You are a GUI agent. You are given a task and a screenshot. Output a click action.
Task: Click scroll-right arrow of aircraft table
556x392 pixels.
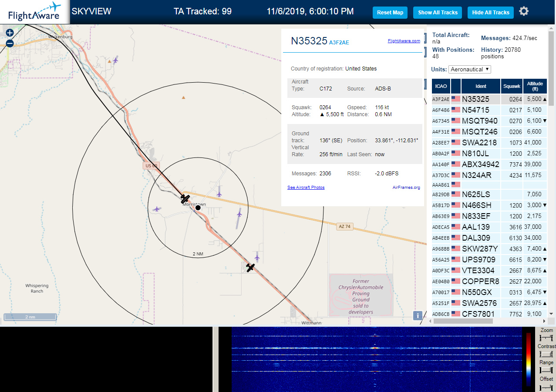click(x=544, y=321)
